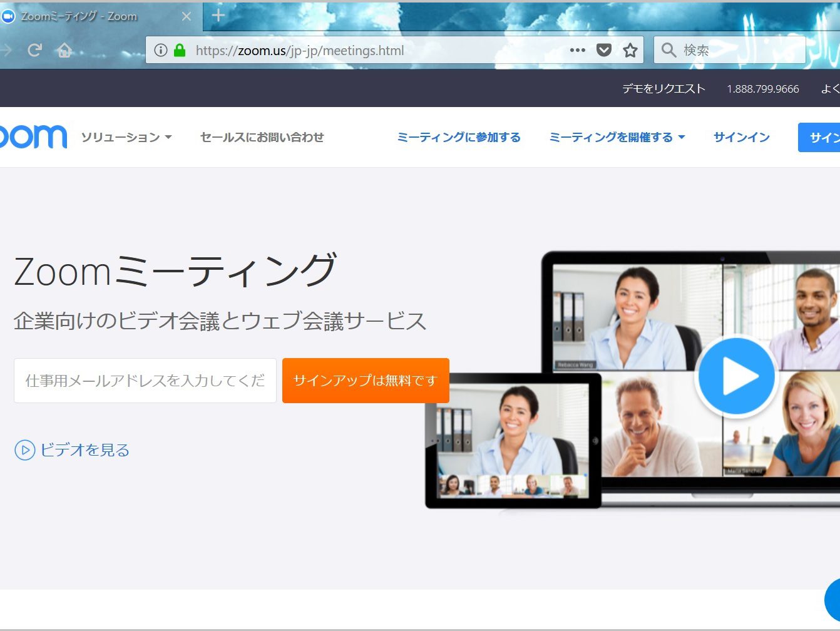Open セールスにお問い合わせ menu item
The width and height of the screenshot is (840, 631).
click(x=262, y=137)
